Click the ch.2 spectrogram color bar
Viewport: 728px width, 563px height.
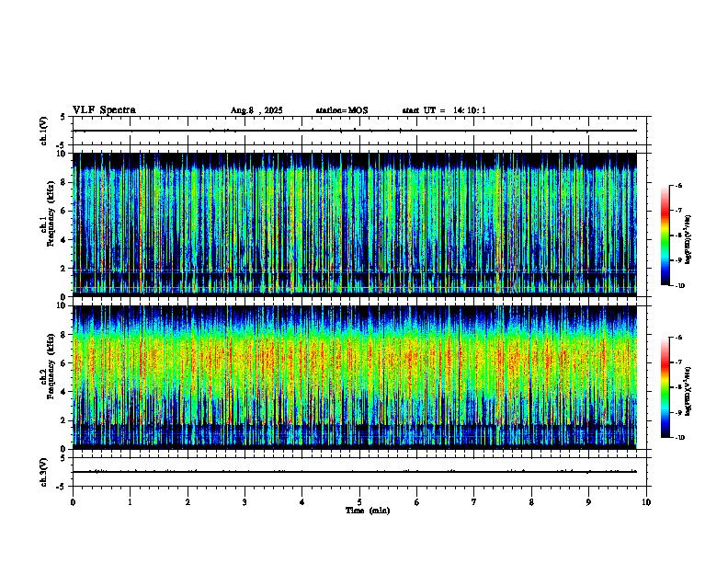[665, 387]
